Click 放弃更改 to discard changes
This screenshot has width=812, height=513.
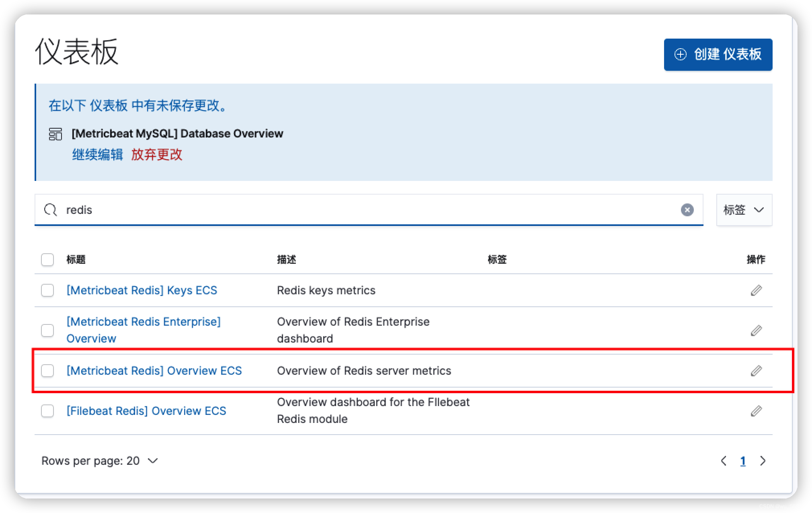point(156,154)
